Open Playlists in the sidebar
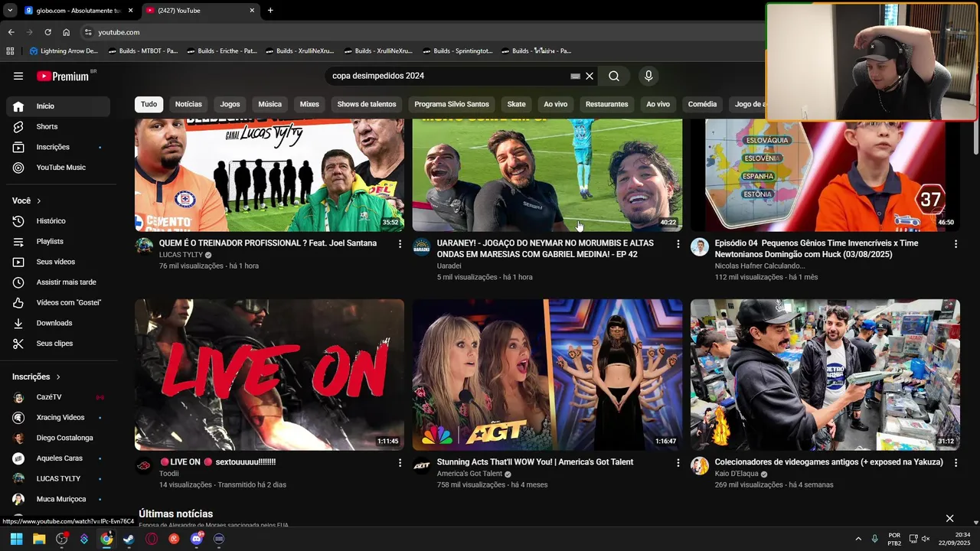Screen dimensions: 980x551 coord(58,241)
